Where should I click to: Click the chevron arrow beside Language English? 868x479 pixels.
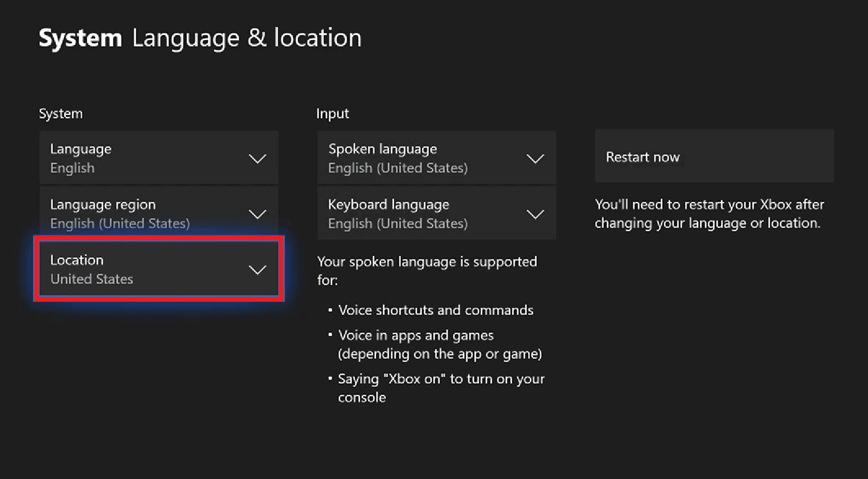(x=257, y=159)
